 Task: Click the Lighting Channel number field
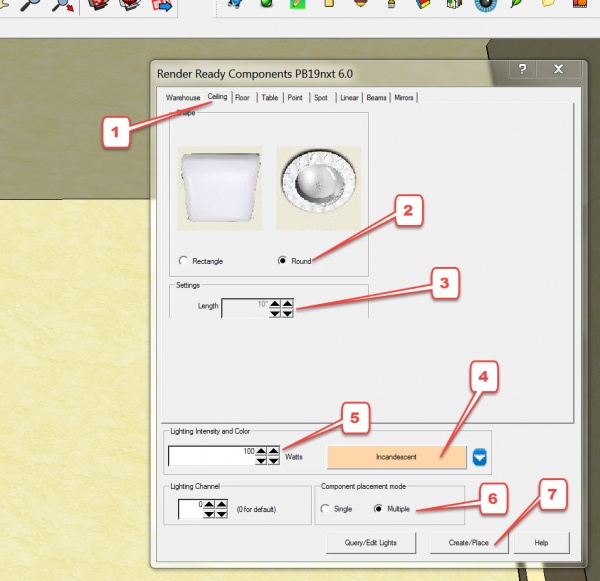coord(190,509)
